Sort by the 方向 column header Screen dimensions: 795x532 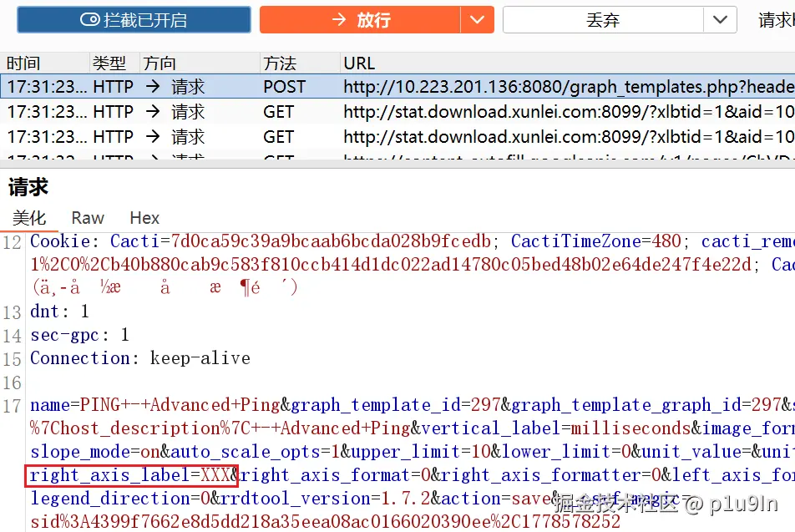point(160,63)
